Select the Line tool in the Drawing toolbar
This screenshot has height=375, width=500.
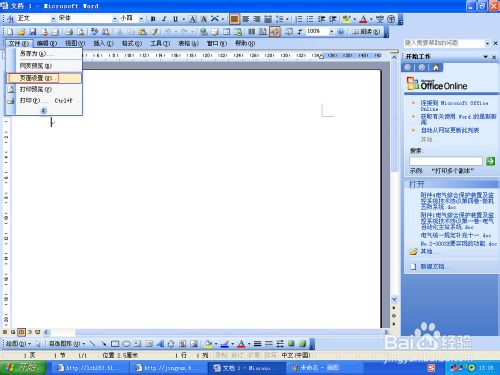(93, 343)
